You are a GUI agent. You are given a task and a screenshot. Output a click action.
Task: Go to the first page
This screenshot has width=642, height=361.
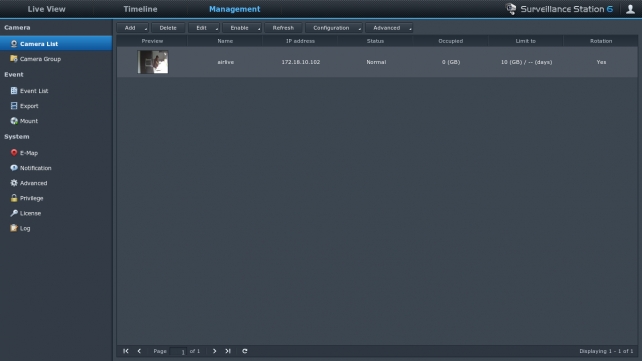(126, 351)
